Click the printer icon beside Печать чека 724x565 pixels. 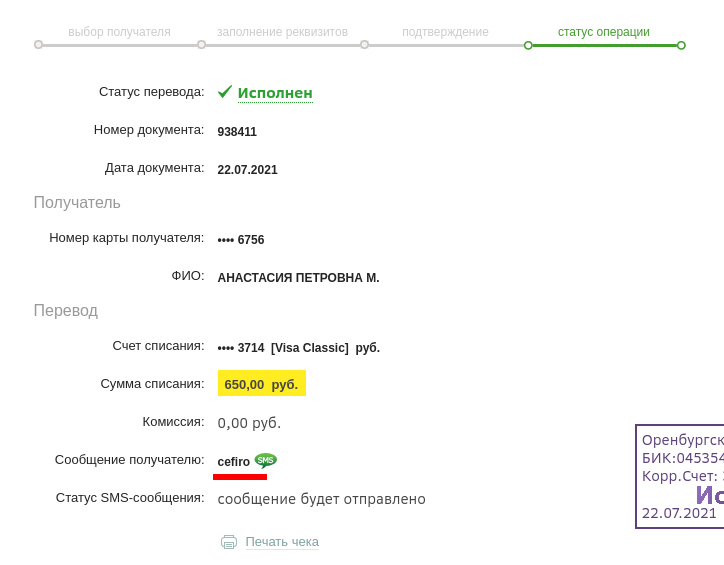tap(229, 542)
